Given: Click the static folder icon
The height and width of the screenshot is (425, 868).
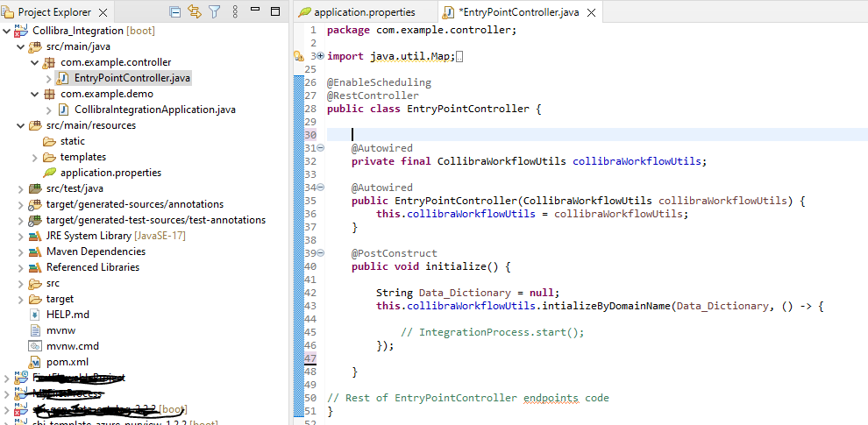Looking at the screenshot, I should click(49, 141).
